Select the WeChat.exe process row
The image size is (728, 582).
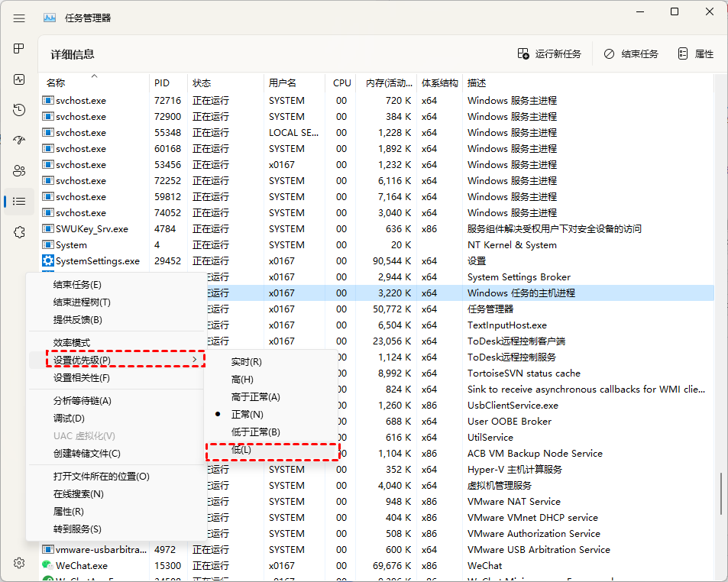tap(82, 566)
